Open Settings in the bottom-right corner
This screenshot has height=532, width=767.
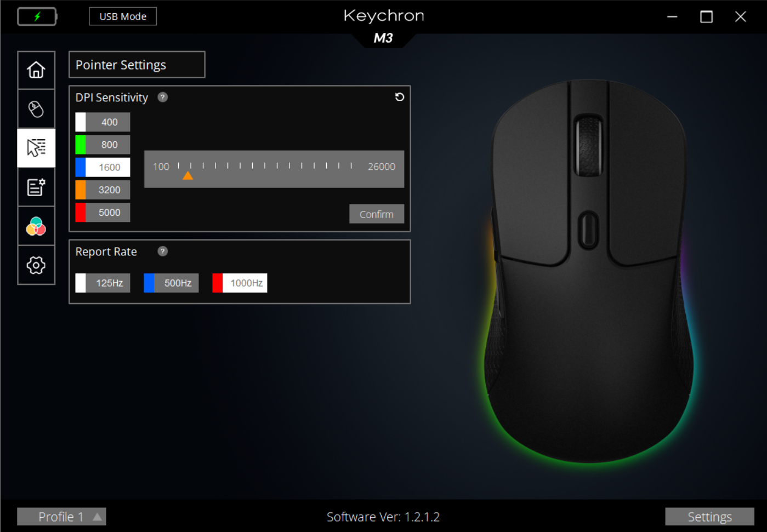[x=709, y=517]
